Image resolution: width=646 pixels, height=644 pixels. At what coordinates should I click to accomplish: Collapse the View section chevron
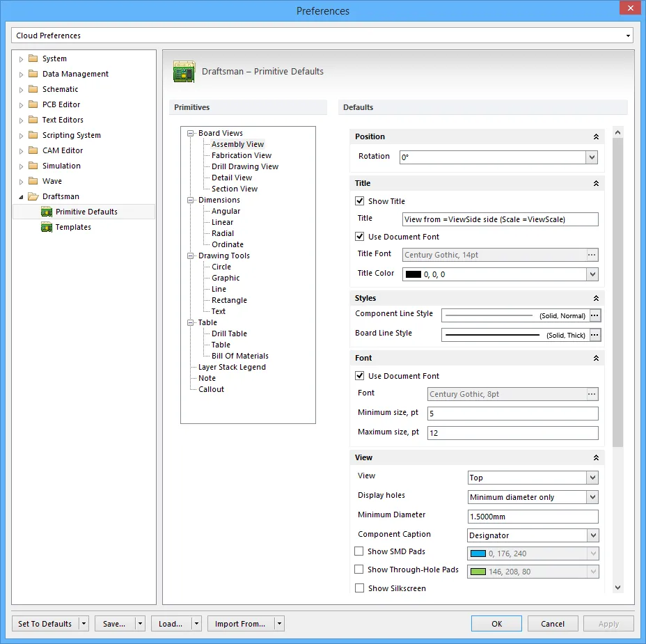click(x=596, y=458)
